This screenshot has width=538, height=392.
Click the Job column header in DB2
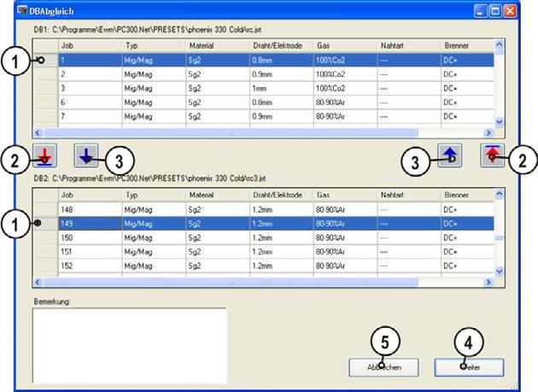coord(90,195)
